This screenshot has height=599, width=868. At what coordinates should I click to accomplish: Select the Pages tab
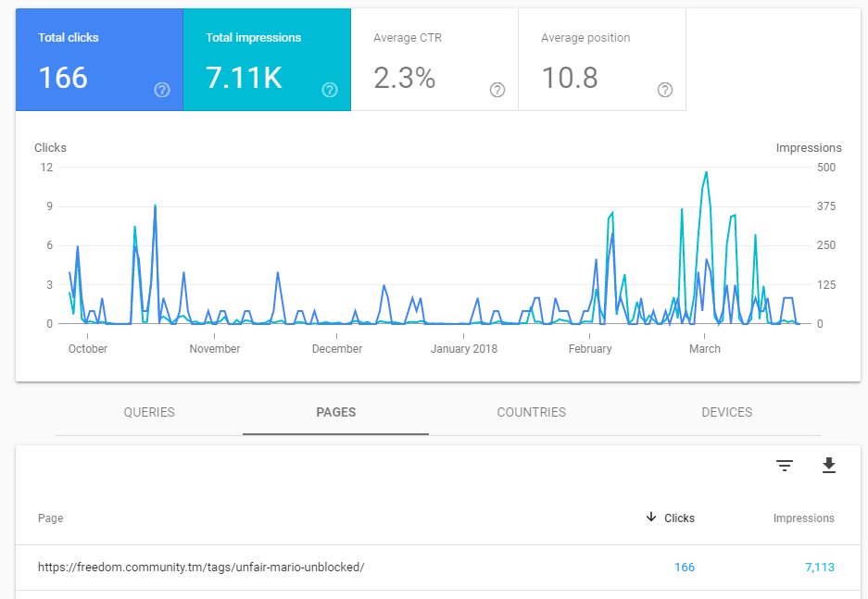335,412
